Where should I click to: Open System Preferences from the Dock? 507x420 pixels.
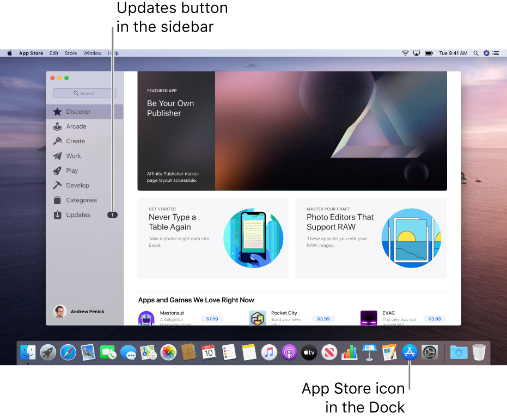coord(430,352)
